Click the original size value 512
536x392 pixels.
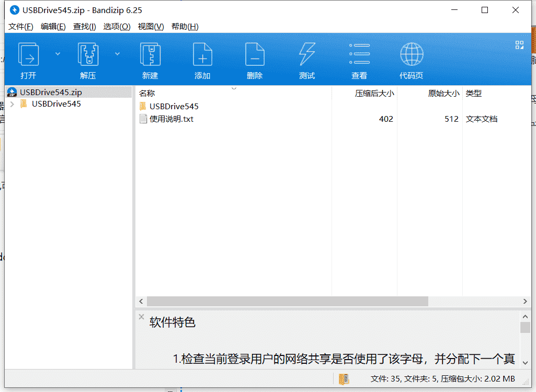(x=451, y=119)
